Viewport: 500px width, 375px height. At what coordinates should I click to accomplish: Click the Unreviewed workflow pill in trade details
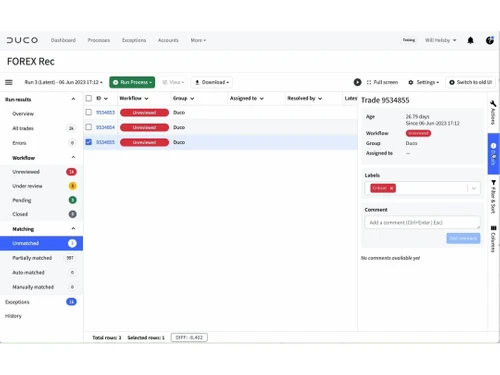pyautogui.click(x=418, y=133)
